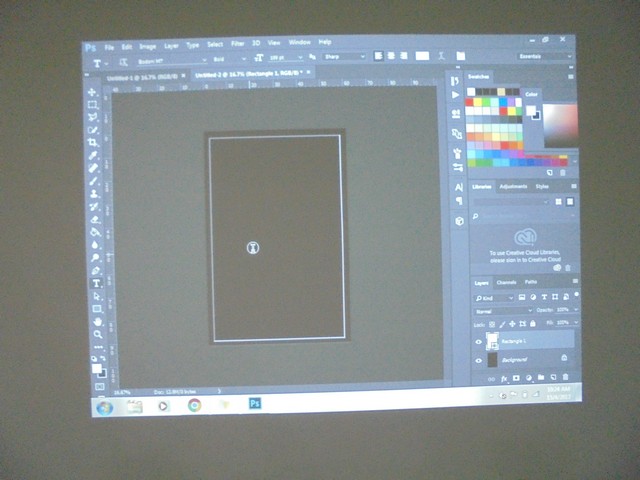Open Chrome from the taskbar

click(194, 404)
